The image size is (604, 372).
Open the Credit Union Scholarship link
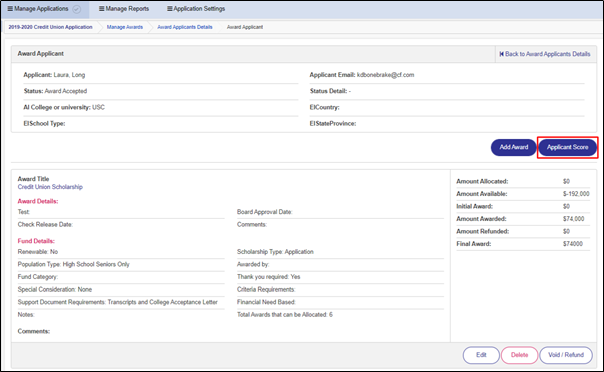pos(50,187)
